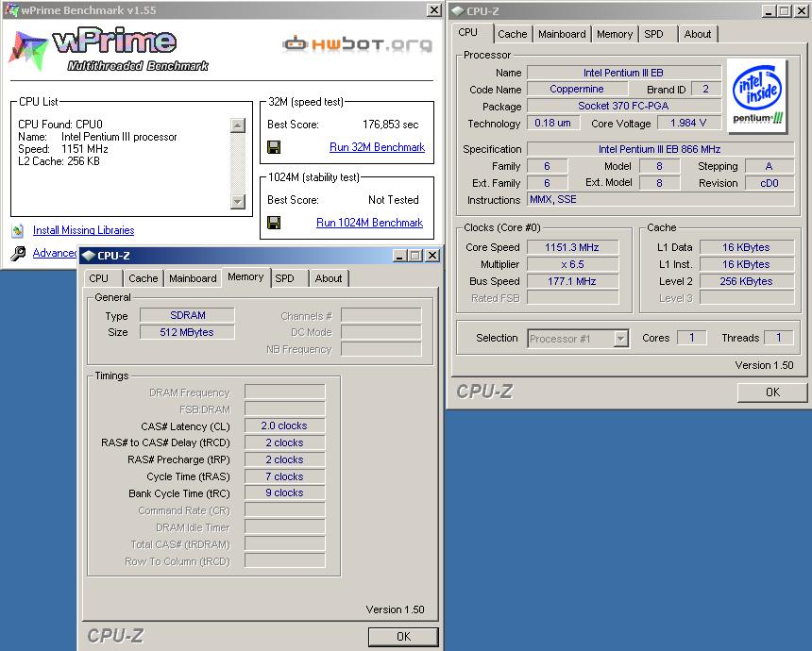Click the Brand ID value 2

[705, 89]
